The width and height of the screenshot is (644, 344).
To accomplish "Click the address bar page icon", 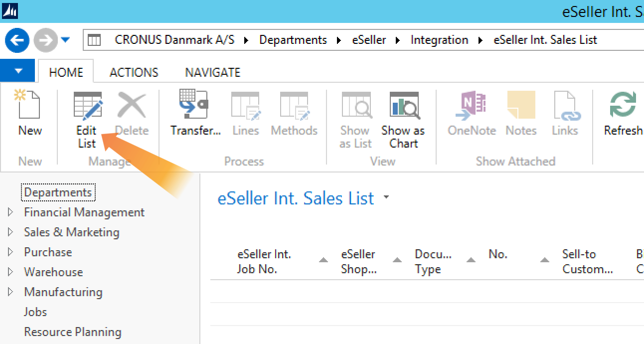I will 94,40.
